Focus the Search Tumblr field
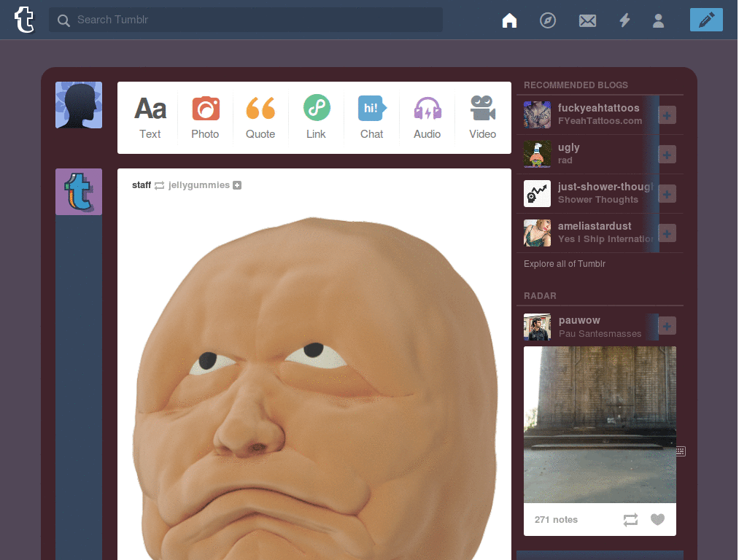Viewport: 747px width, 560px height. tap(246, 20)
